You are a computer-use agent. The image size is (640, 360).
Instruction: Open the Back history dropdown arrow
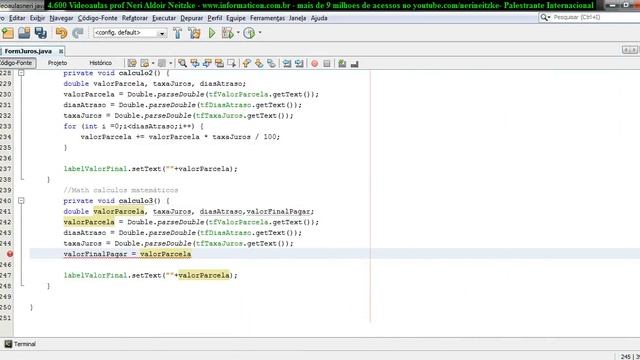153,63
